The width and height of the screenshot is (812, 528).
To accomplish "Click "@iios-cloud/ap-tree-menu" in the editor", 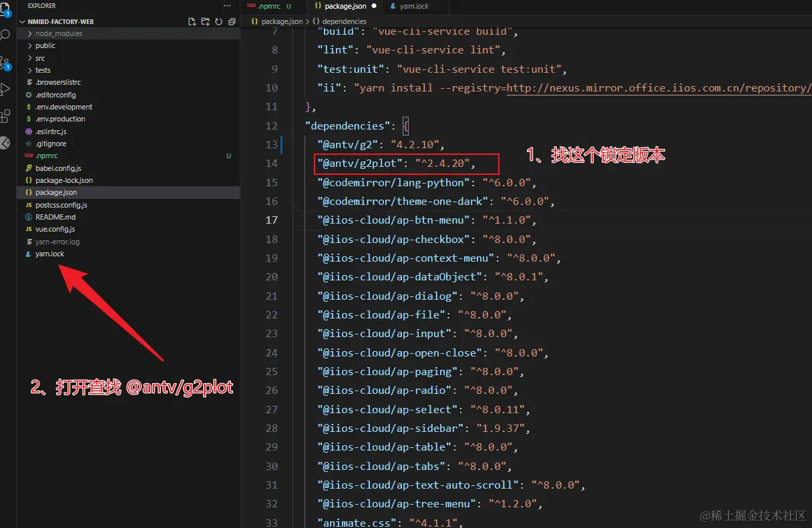I will pos(397,504).
